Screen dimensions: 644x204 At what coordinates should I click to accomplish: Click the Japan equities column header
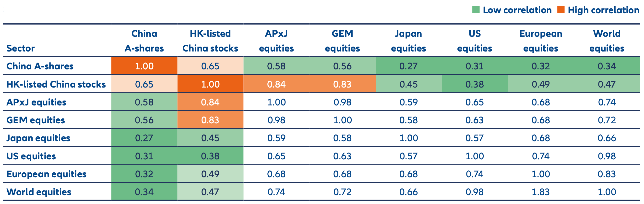tap(408, 41)
